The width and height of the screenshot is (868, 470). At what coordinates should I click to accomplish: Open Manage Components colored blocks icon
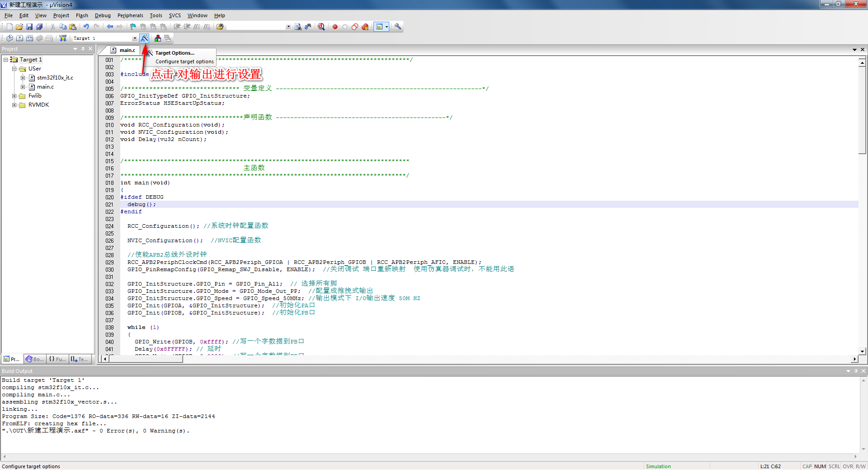(x=157, y=38)
